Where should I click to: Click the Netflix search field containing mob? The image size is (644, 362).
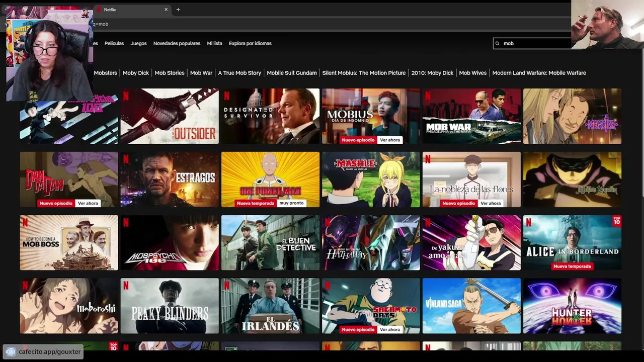[x=533, y=44]
